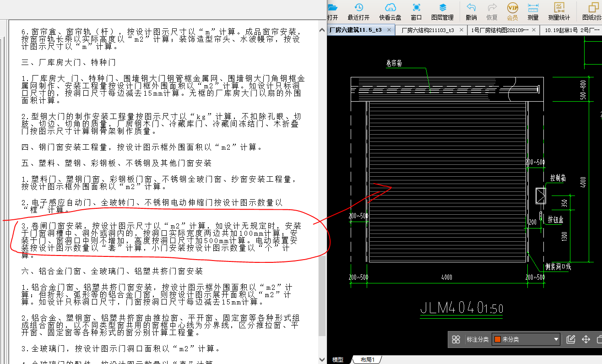Click the 恢复 redo arrow
Screen dimensions: 602x364
point(492,7)
